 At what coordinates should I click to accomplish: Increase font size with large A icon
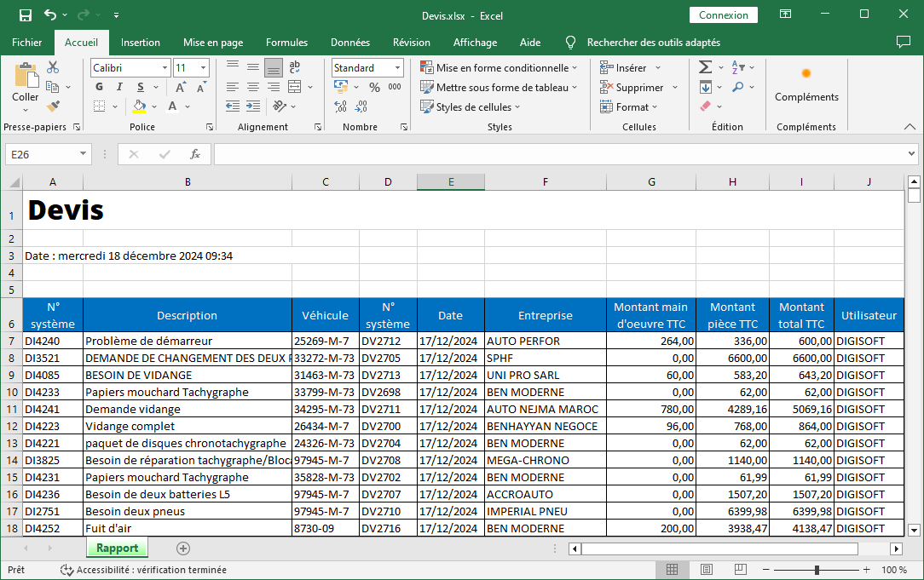click(x=181, y=87)
